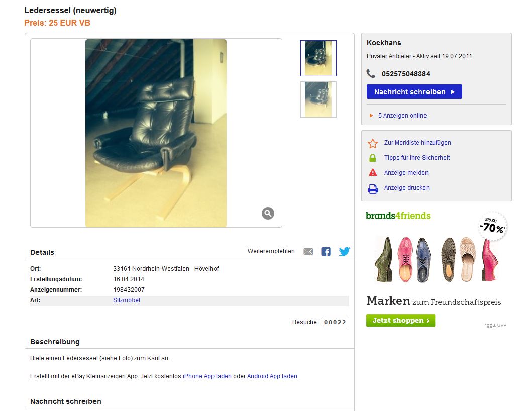Open Anzeige melden link

(406, 173)
